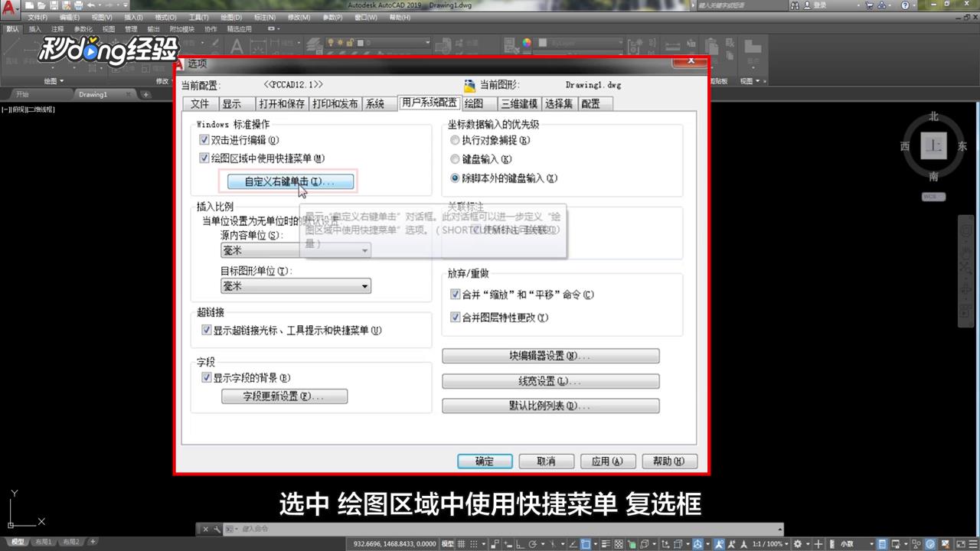Screen dimensions: 980x551
Task: Switch to the 文件 tab in Options dialog
Action: (200, 104)
